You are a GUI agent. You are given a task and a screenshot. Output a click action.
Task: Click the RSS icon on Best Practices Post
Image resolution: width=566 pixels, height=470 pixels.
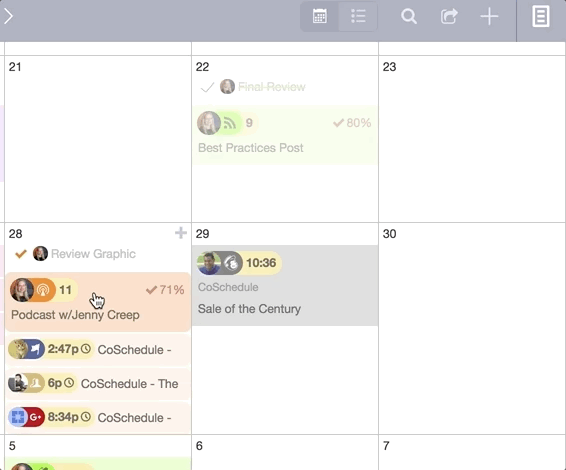pos(230,123)
